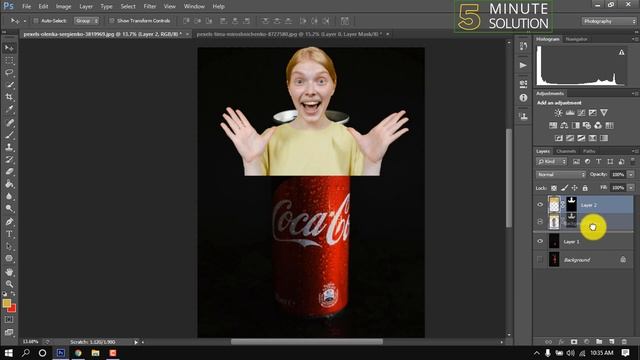This screenshot has width=640, height=360.
Task: Hide Layer 2 with its eye icon
Action: [540, 205]
